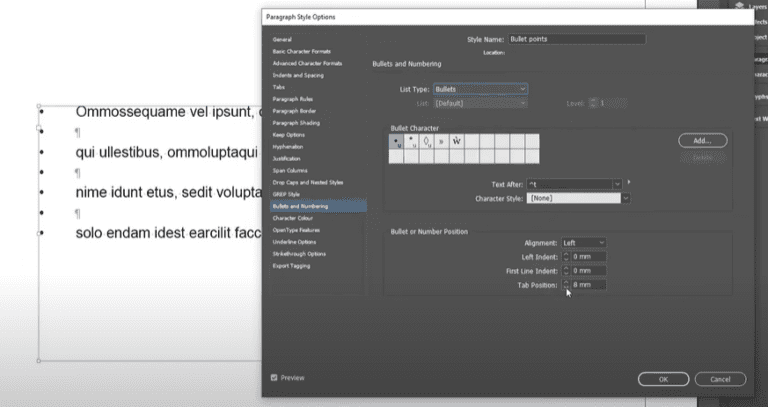Choose the diamond bullet character
768x407 pixels.
pos(426,142)
